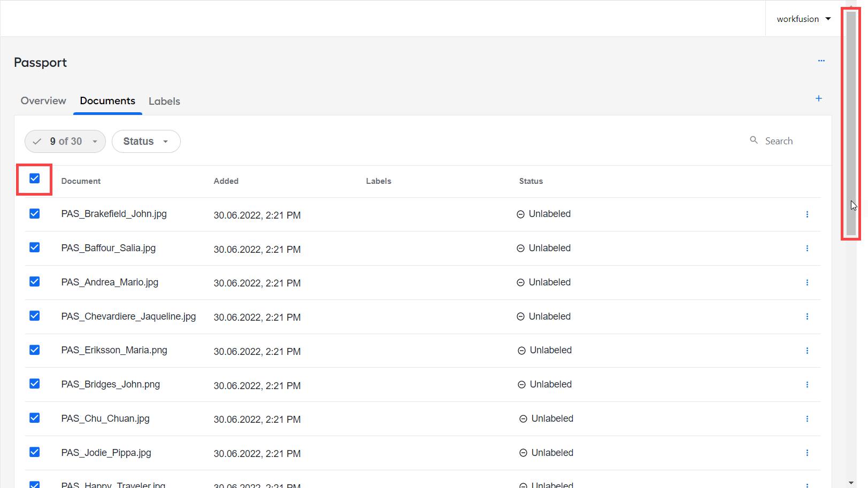
Task: Uncheck PAS_Jodie_Pippa.jpg checkbox
Action: (34, 452)
